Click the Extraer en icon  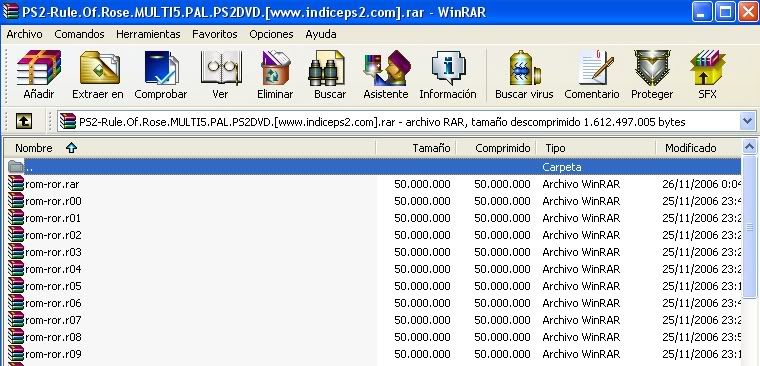tap(99, 68)
